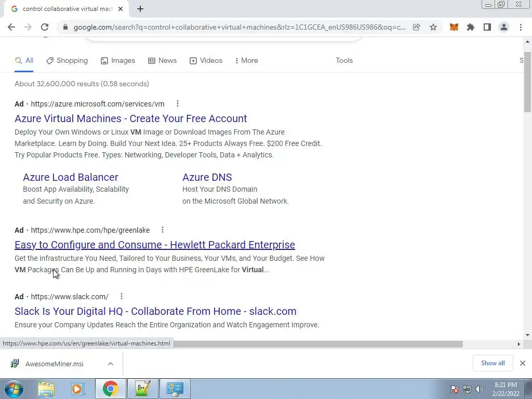Open Hewlett Packard Enterprise ad link
The height and width of the screenshot is (399, 532).
point(155,245)
